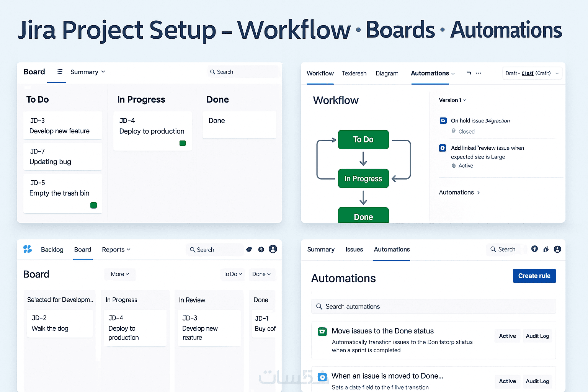Viewport: 588px width, 392px height.
Task: Open the JD-4 card in lower Board In Progress
Action: click(135, 328)
